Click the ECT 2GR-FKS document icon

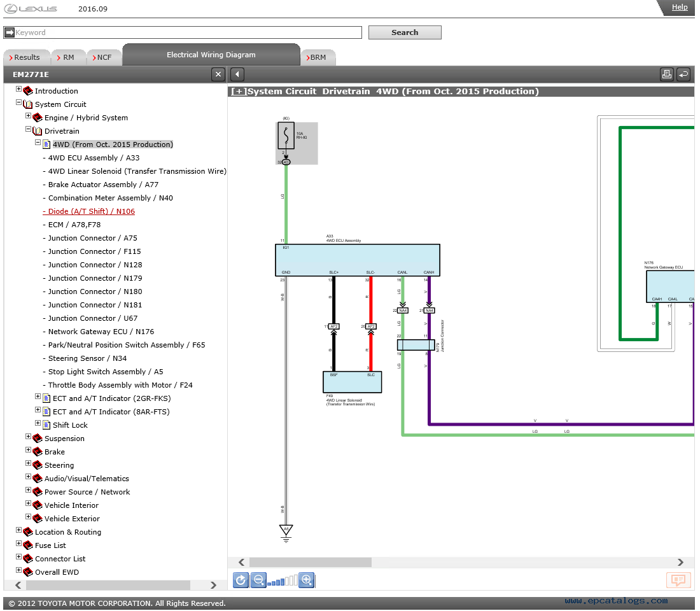(x=46, y=398)
